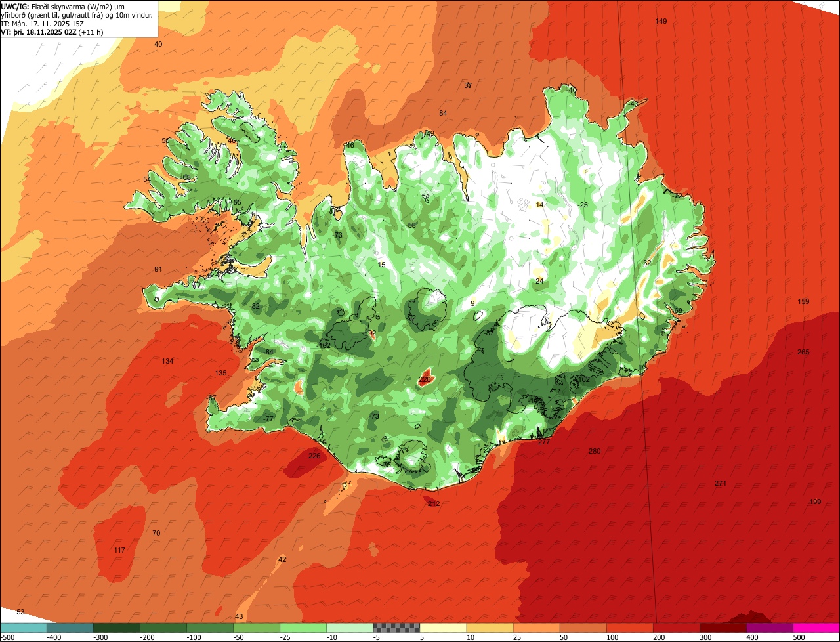840x642 pixels.
Task: Click the map value -25 on the map
Action: coord(583,205)
